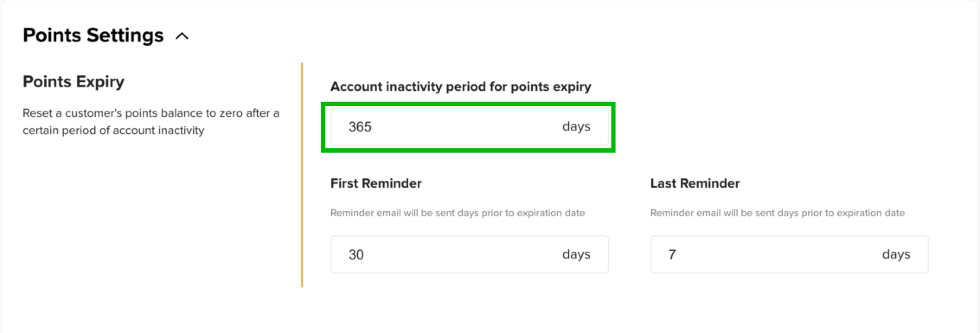Click the First Reminder helper text

tap(457, 213)
